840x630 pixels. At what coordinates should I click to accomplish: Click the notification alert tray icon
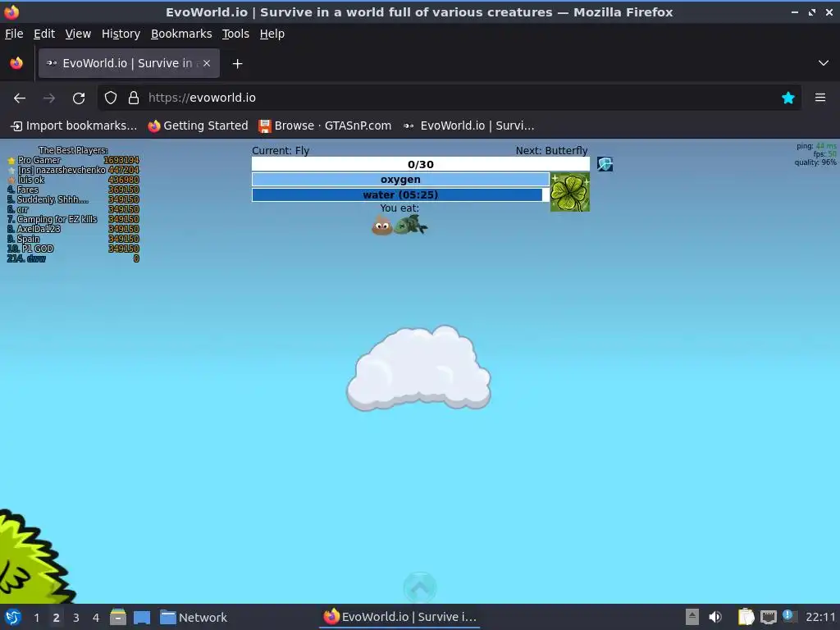click(788, 615)
